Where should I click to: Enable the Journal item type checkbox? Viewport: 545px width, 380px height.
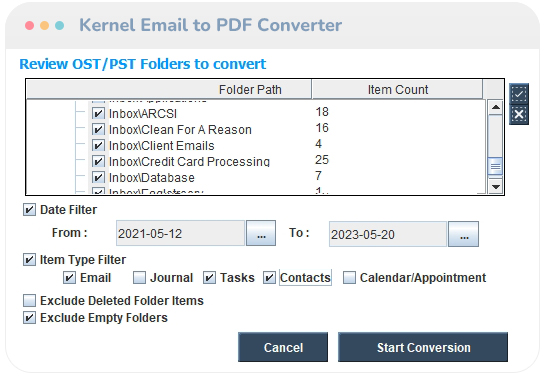(139, 277)
